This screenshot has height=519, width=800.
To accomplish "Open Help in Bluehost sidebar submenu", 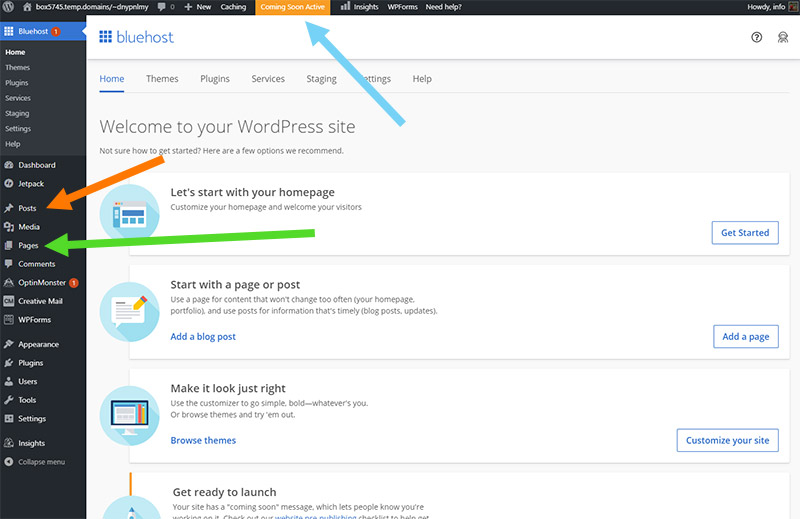I will coord(13,144).
